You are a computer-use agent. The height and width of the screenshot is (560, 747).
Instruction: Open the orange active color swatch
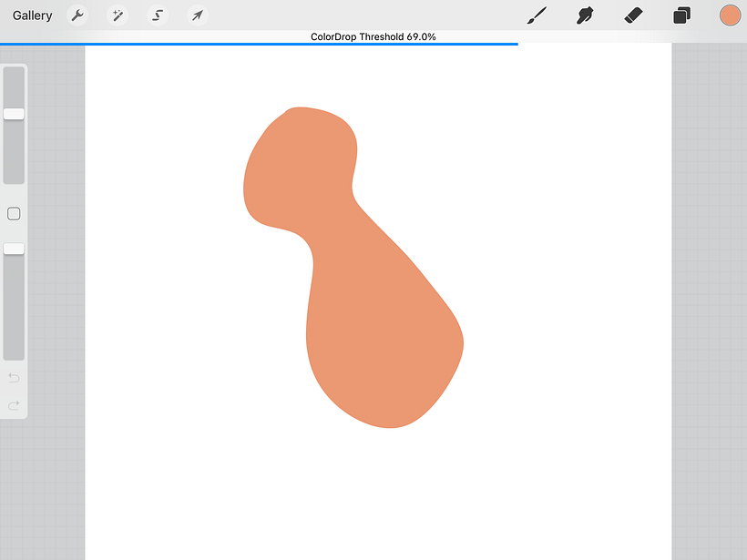[730, 15]
